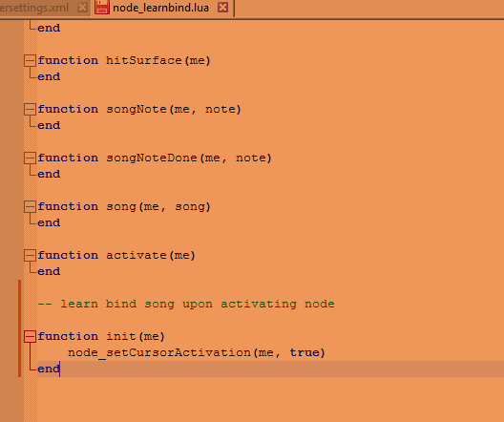Collapse the songNote function fold

(30, 109)
